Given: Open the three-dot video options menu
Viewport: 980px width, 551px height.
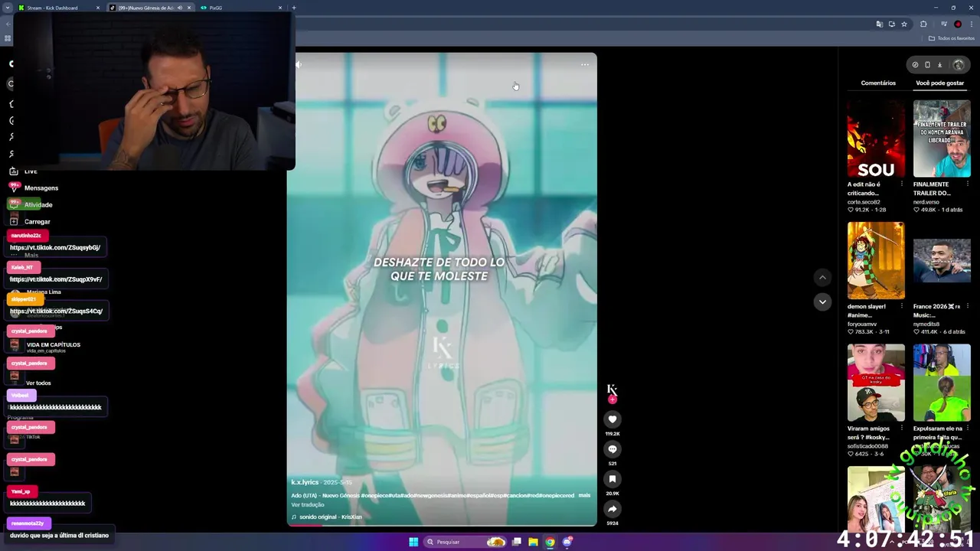Looking at the screenshot, I should tap(585, 64).
